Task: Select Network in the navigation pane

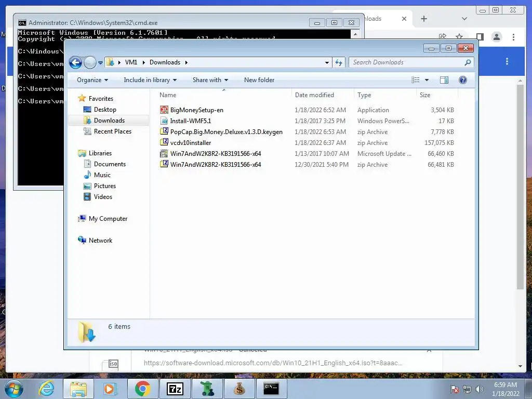Action: (100, 241)
